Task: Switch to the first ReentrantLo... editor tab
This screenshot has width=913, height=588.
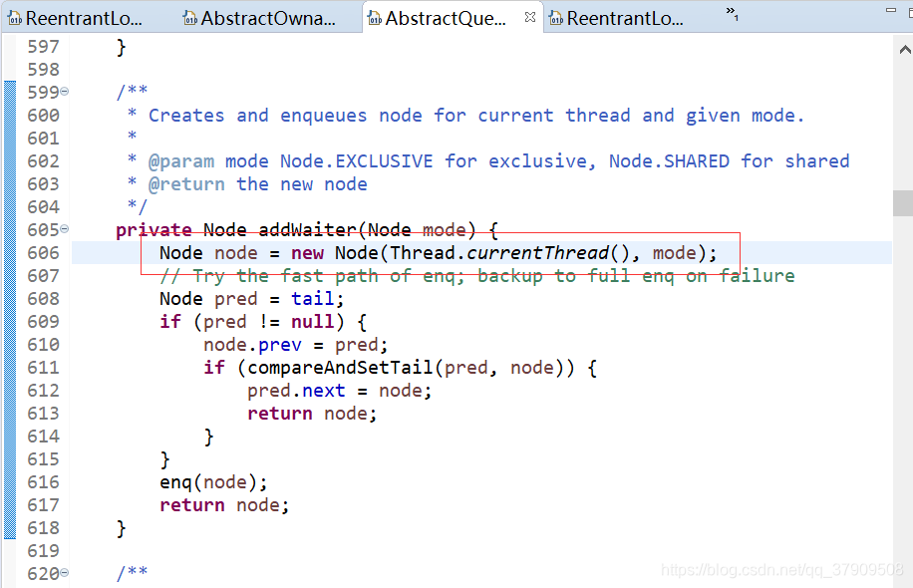Action: click(x=76, y=18)
